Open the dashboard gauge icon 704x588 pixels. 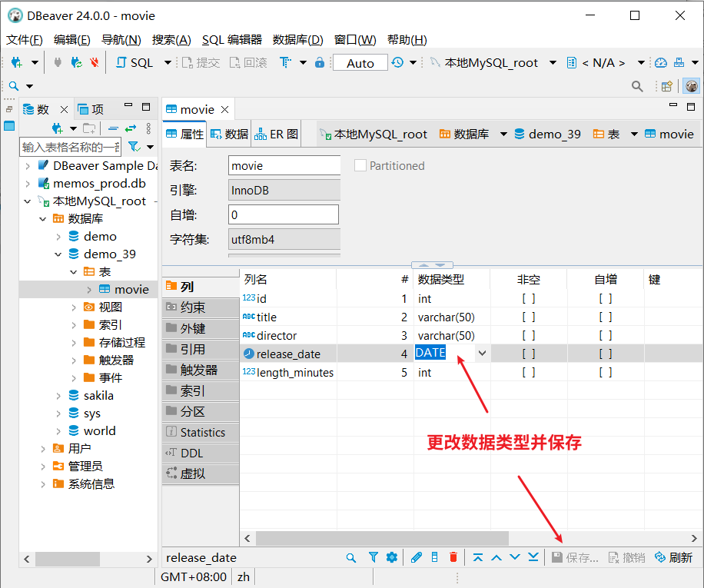point(660,62)
